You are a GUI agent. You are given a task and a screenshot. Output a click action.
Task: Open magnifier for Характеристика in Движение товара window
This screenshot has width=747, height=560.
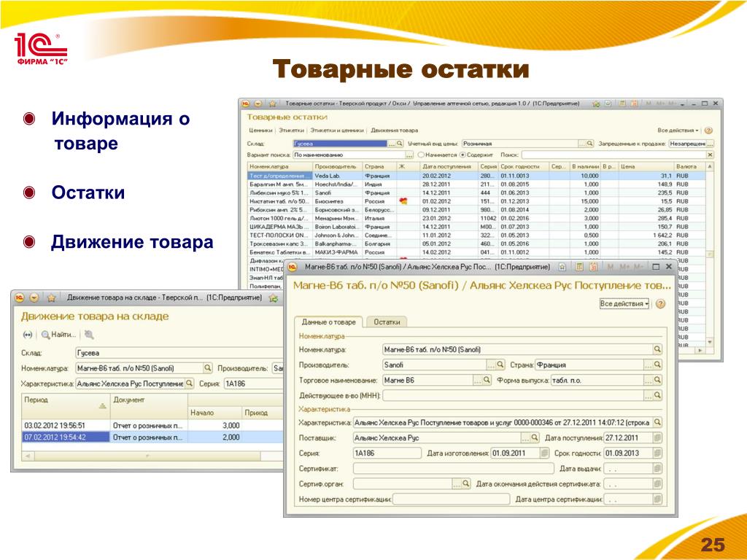coord(189,384)
